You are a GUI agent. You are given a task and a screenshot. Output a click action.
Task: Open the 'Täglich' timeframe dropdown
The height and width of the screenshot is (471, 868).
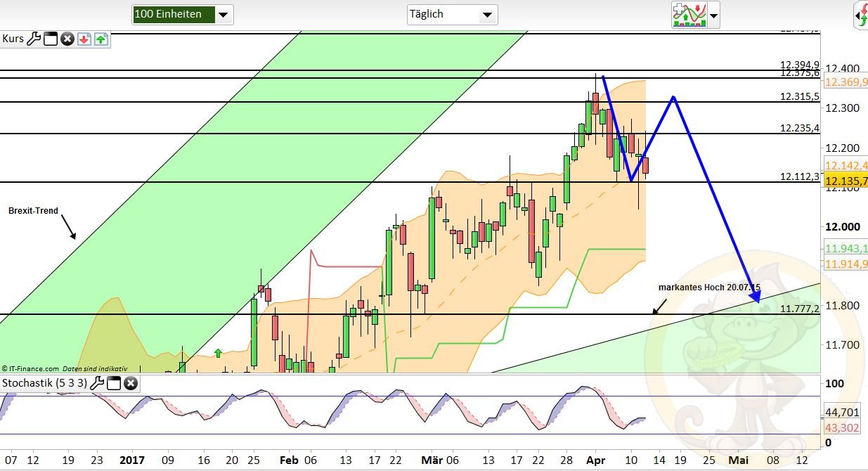(x=487, y=14)
